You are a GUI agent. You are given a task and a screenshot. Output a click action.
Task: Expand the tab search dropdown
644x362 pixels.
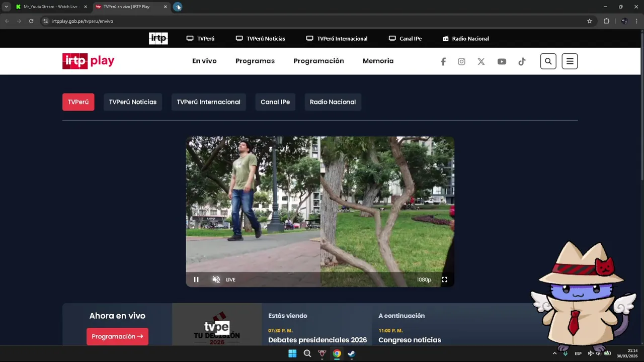point(6,7)
